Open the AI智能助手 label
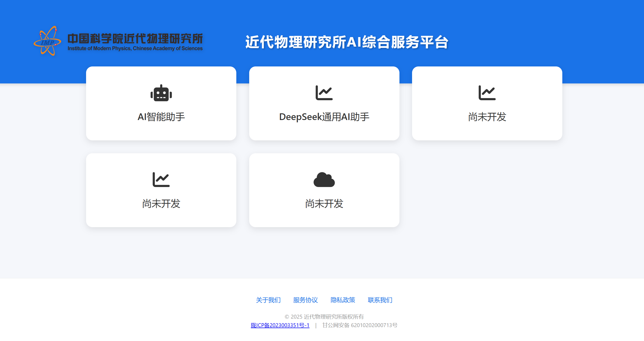Screen dimensions: 644x341 click(161, 117)
